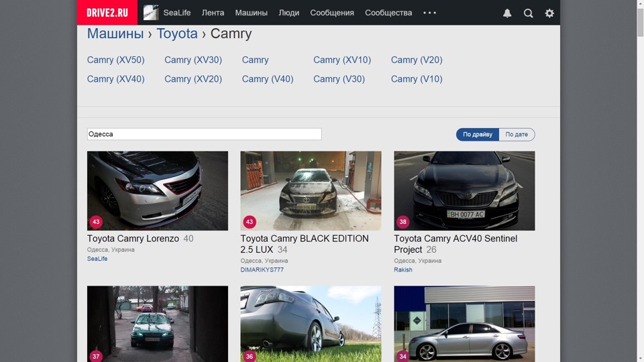Open Машины in top navigation
The image size is (644, 362).
(x=252, y=13)
